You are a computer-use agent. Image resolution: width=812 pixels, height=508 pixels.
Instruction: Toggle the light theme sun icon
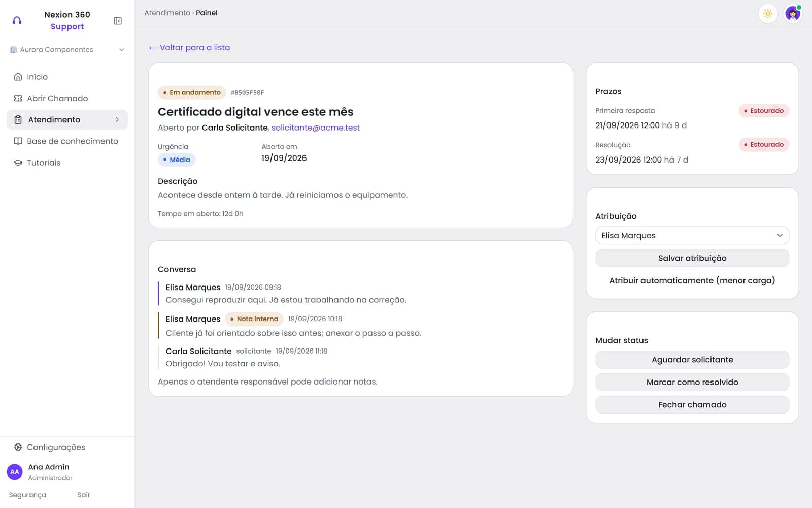tap(768, 14)
